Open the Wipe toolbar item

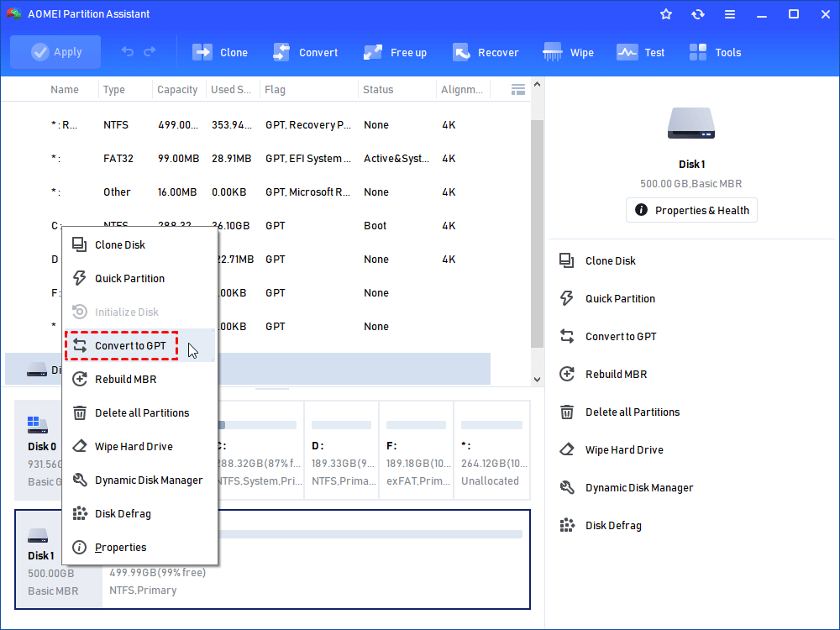(568, 52)
